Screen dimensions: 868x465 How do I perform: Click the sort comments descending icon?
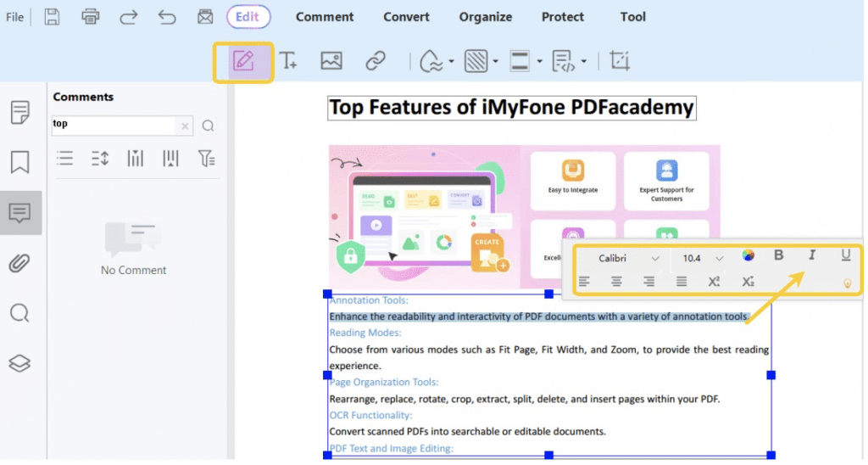pyautogui.click(x=170, y=159)
